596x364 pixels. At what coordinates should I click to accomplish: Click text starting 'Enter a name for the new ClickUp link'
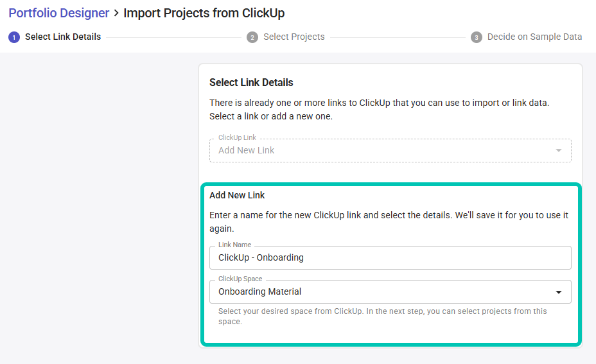[x=389, y=222]
